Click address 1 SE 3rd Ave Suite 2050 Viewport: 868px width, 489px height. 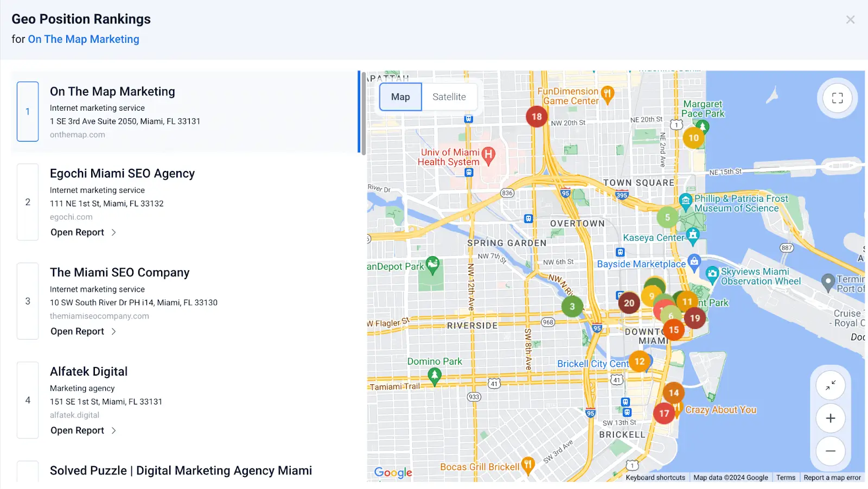point(125,122)
